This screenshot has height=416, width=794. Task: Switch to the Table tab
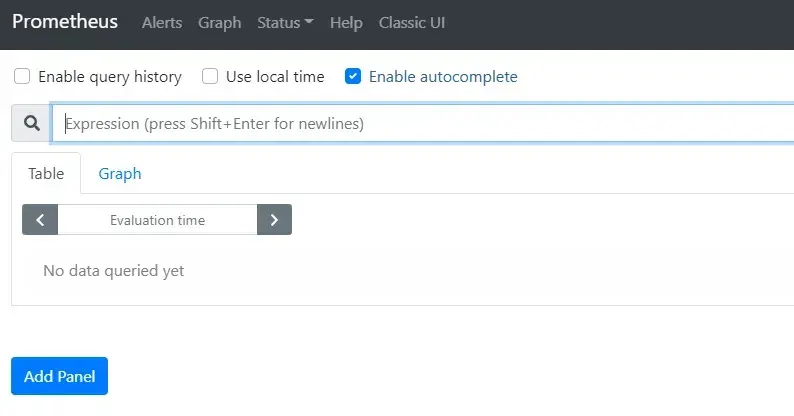pyautogui.click(x=46, y=173)
